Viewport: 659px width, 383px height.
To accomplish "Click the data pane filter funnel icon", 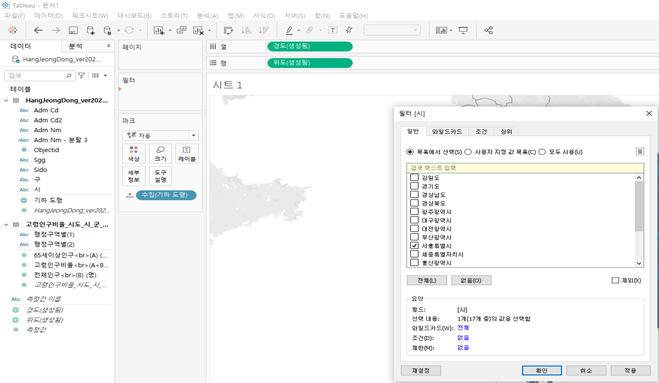I will (x=82, y=75).
